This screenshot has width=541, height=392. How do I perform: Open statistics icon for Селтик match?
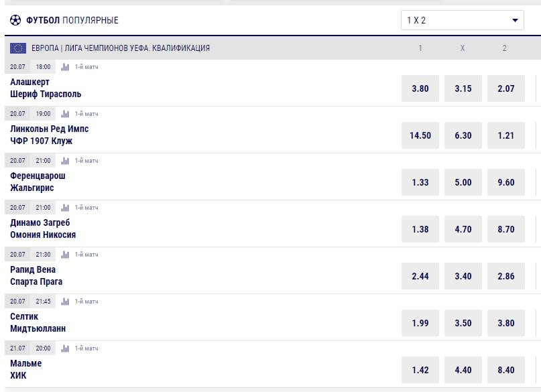[x=65, y=302]
